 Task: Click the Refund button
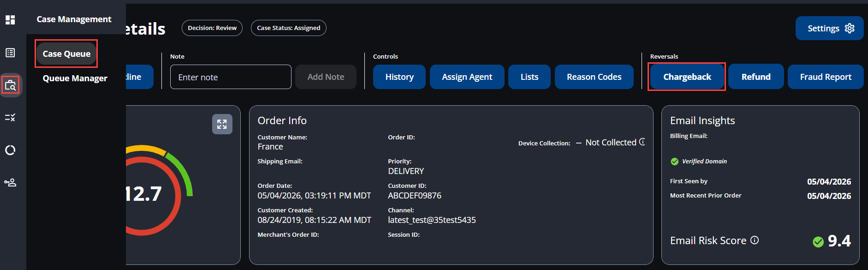point(756,77)
